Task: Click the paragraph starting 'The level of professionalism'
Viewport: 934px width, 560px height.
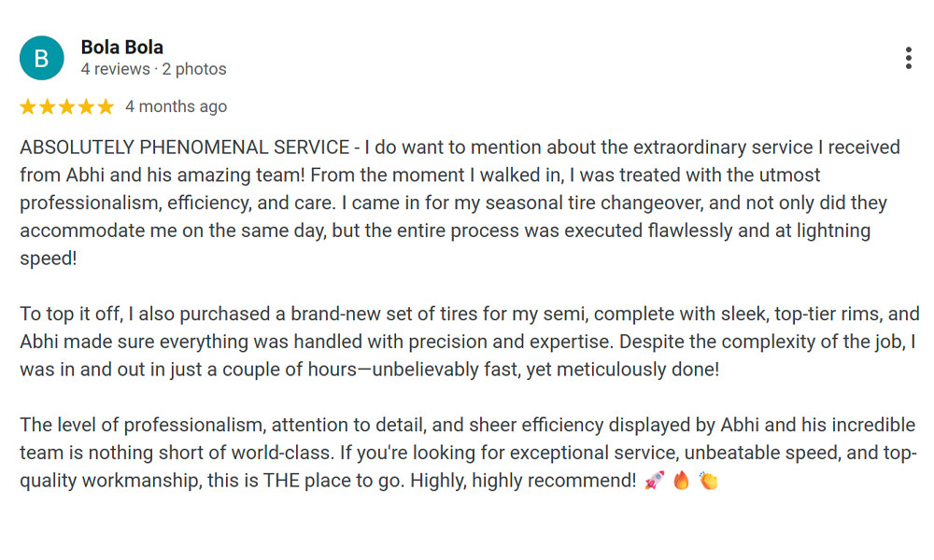Action: [468, 453]
